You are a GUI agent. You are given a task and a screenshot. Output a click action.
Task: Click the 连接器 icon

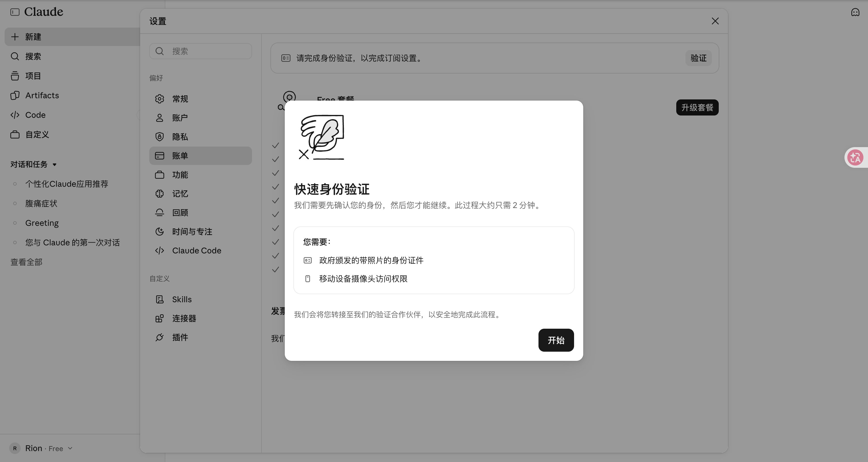coord(159,318)
